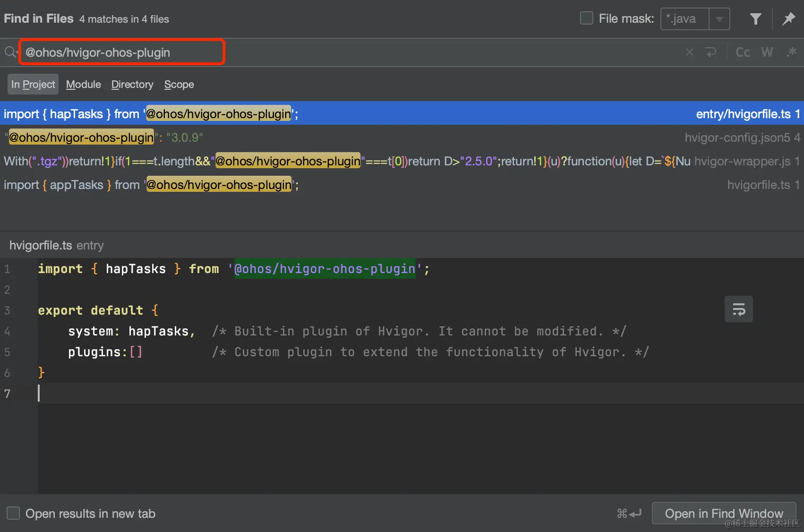
Task: Clear the search text with the X icon
Action: click(x=690, y=52)
